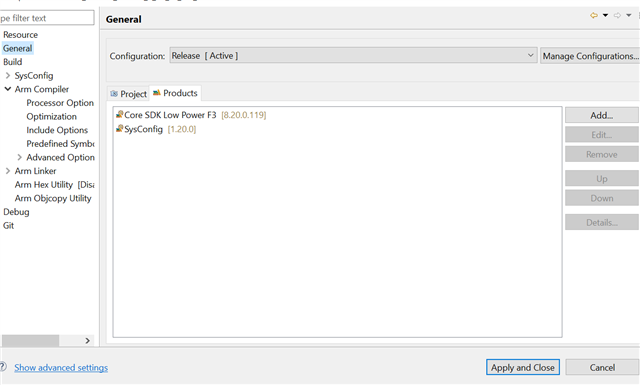Viewport: 640px width, 385px height.
Task: Open Show advanced settings link
Action: 61,367
